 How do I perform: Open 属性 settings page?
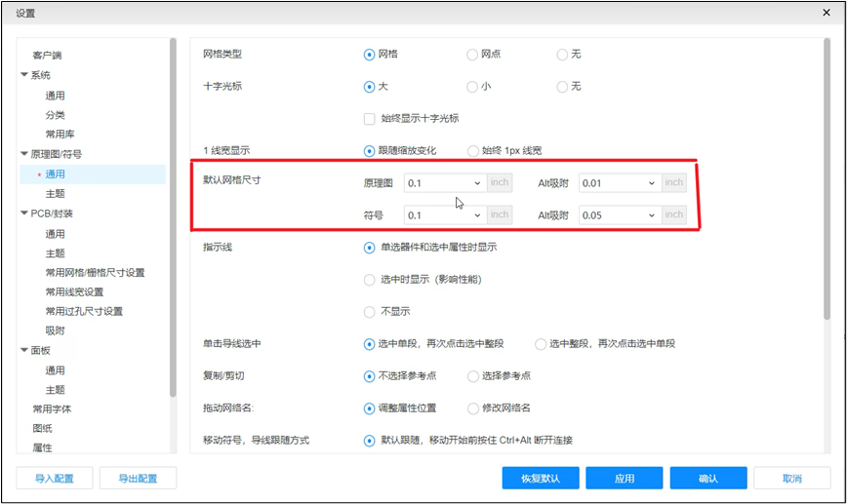[x=42, y=447]
